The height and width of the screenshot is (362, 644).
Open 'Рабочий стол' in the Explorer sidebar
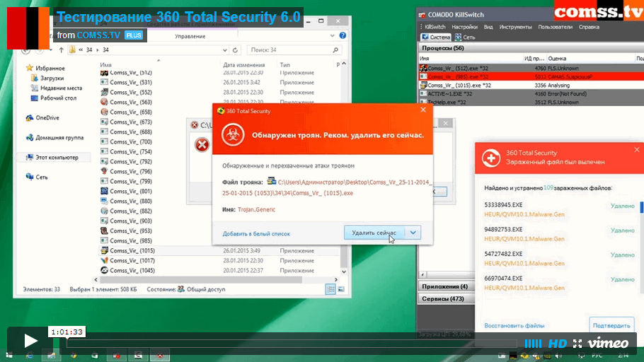pos(58,98)
